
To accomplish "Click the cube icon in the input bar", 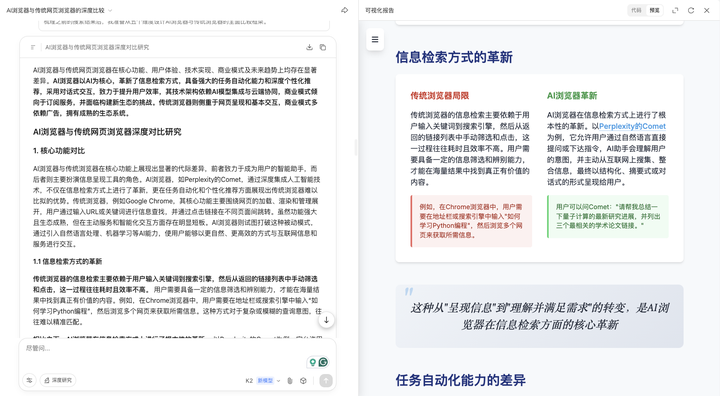I will click(x=303, y=380).
